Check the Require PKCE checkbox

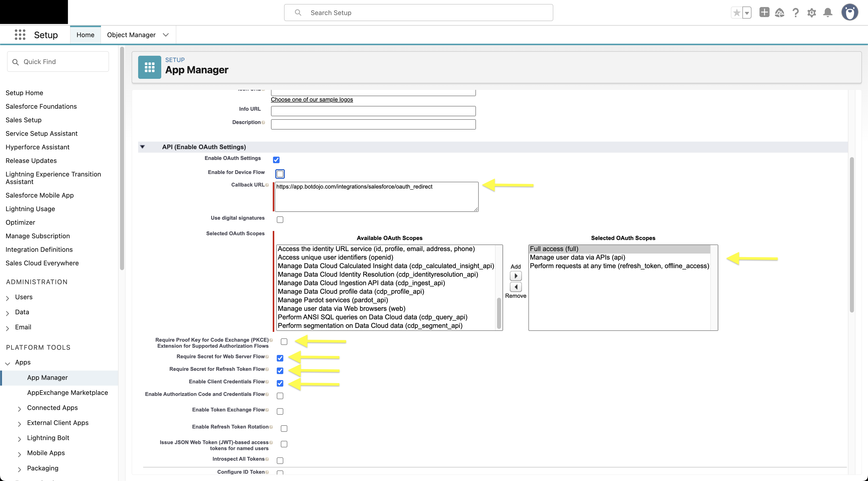284,342
